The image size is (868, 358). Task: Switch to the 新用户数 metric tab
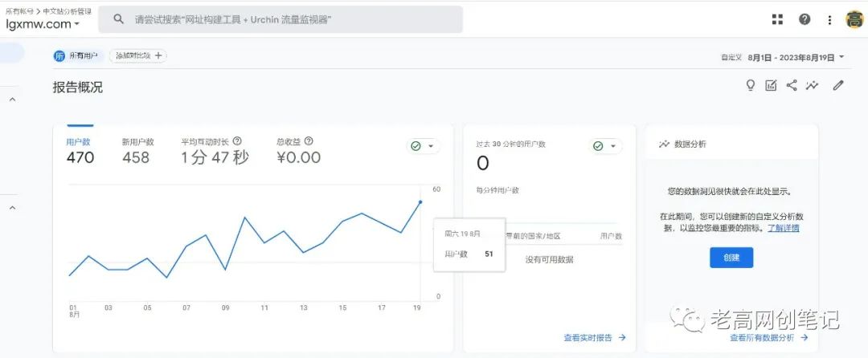[137, 150]
